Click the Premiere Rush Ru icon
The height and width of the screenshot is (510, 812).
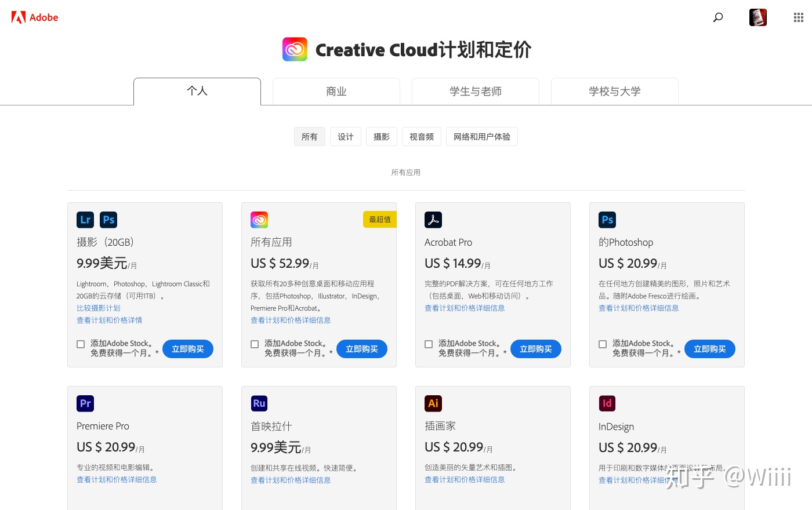click(259, 403)
